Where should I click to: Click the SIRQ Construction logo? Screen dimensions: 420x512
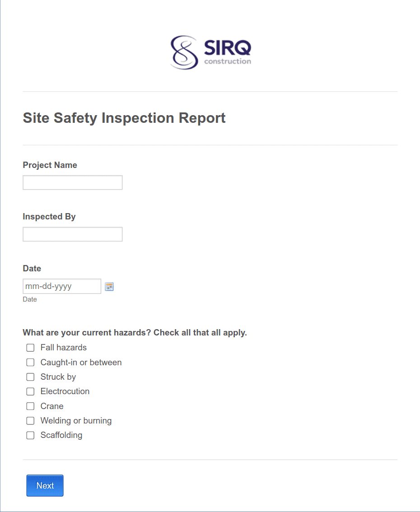click(x=210, y=51)
